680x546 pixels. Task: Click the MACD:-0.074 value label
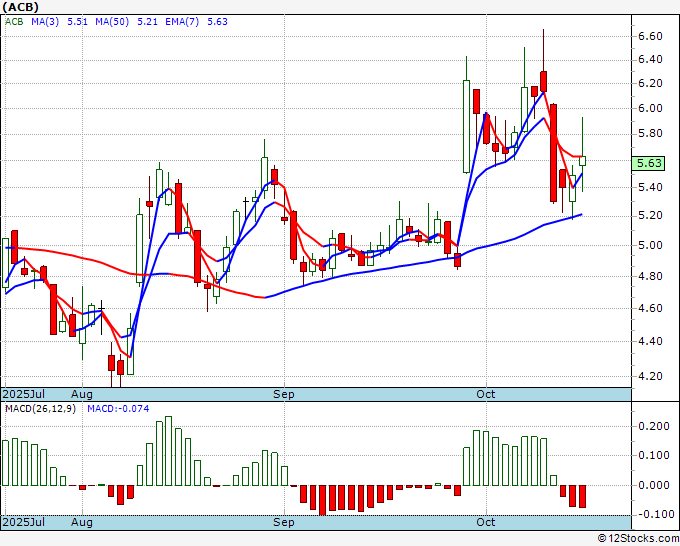(118, 409)
